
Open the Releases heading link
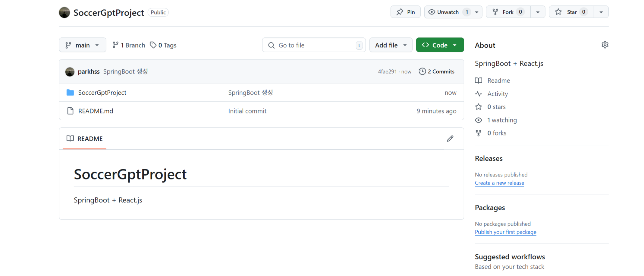(x=488, y=158)
